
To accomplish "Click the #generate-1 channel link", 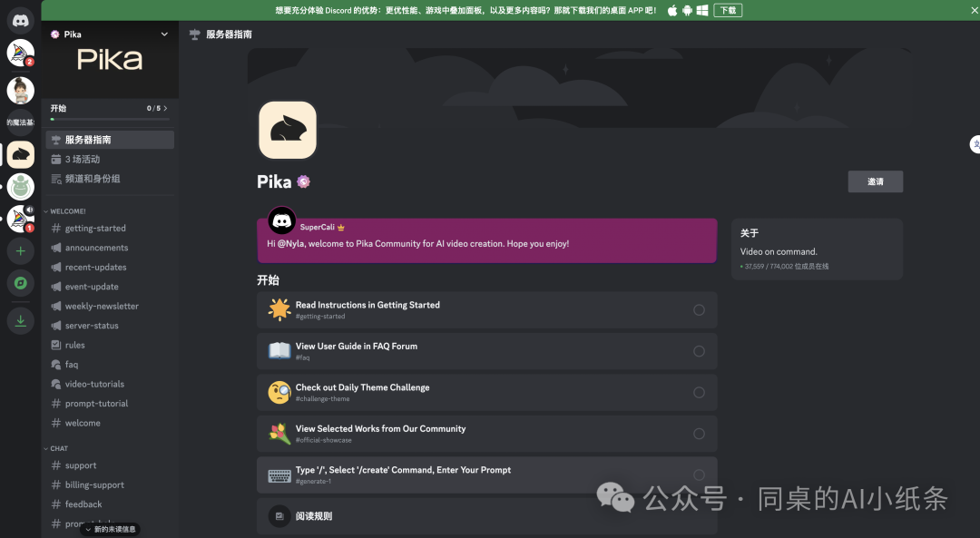I will tap(313, 481).
